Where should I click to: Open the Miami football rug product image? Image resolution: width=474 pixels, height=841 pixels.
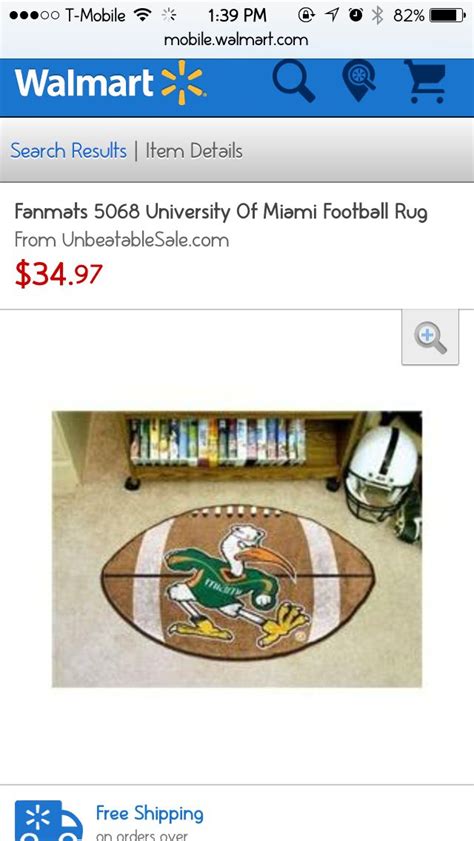click(x=236, y=549)
